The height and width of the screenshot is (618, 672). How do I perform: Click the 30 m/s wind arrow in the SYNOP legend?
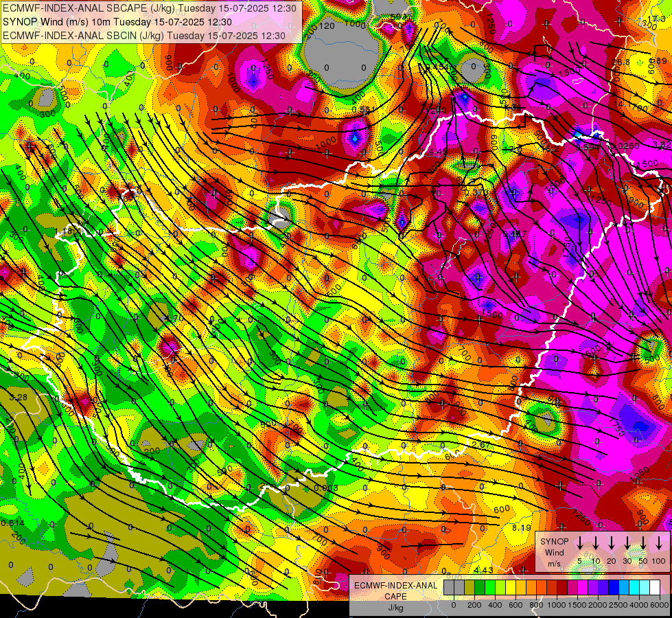point(627,543)
